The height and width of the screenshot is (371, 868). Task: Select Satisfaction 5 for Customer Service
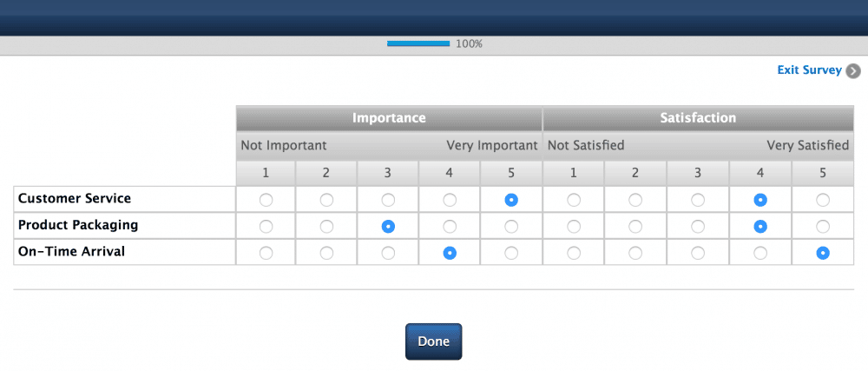pyautogui.click(x=823, y=200)
